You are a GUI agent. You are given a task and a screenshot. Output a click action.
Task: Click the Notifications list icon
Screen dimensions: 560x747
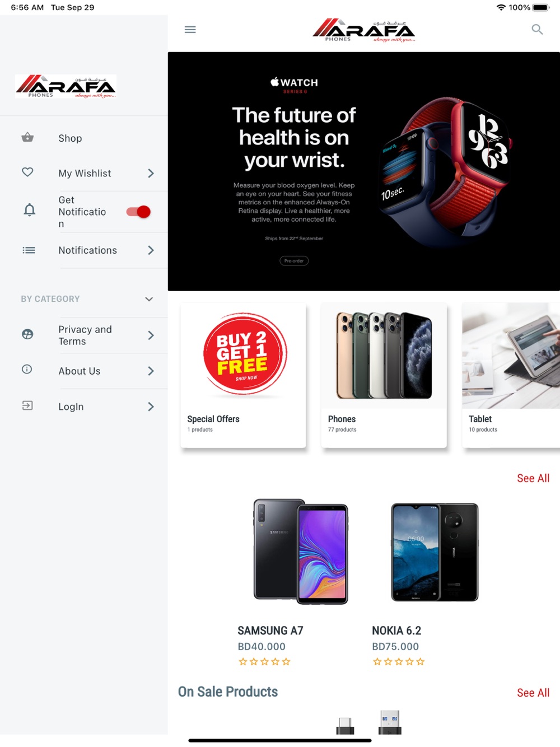coord(29,250)
